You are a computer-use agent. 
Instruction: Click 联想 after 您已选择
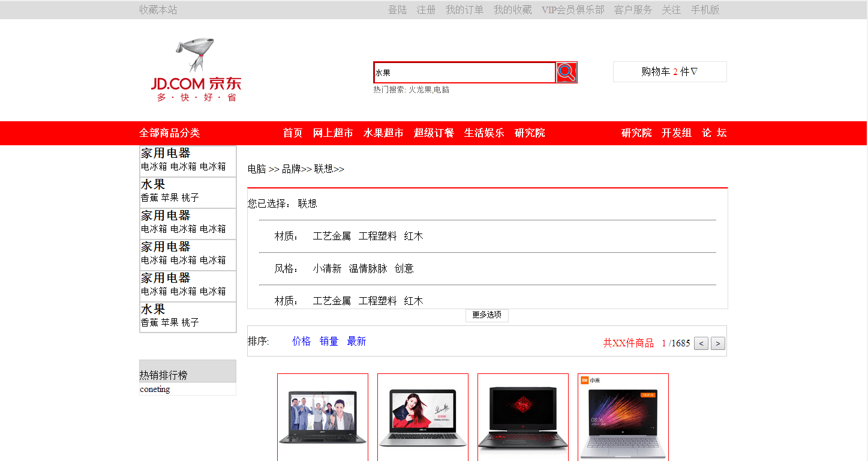click(307, 203)
